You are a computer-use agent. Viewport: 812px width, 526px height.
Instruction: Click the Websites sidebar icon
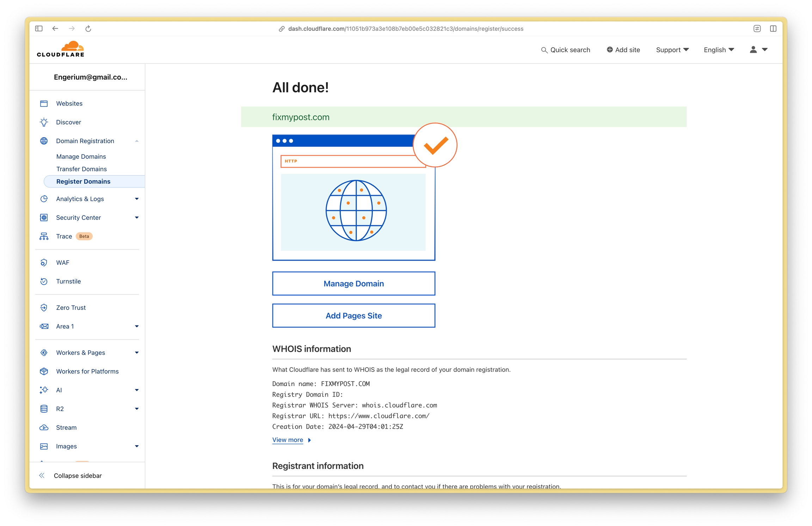44,104
